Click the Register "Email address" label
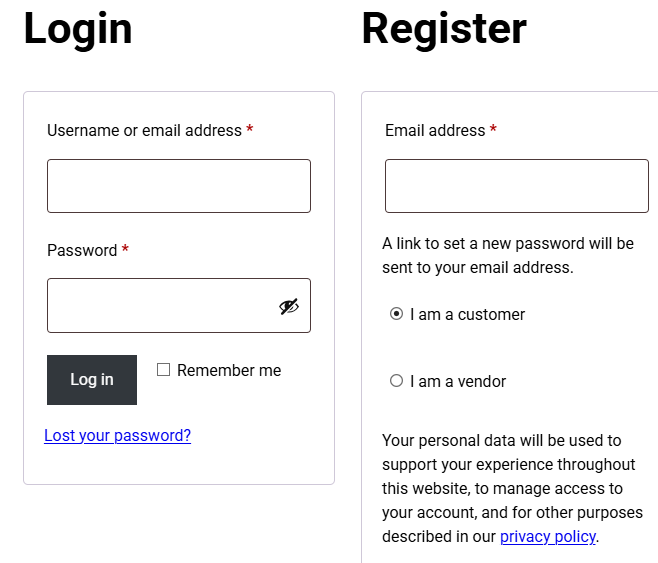The height and width of the screenshot is (563, 658). [435, 131]
